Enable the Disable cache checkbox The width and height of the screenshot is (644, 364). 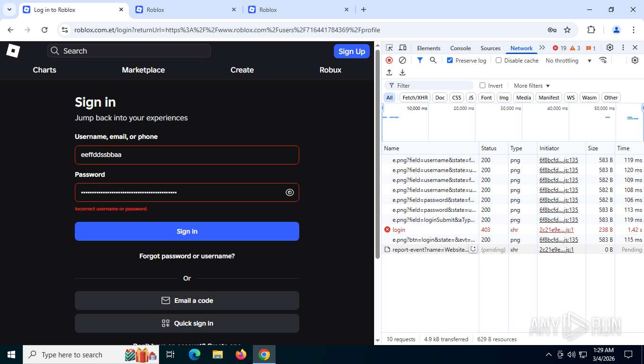pos(498,60)
